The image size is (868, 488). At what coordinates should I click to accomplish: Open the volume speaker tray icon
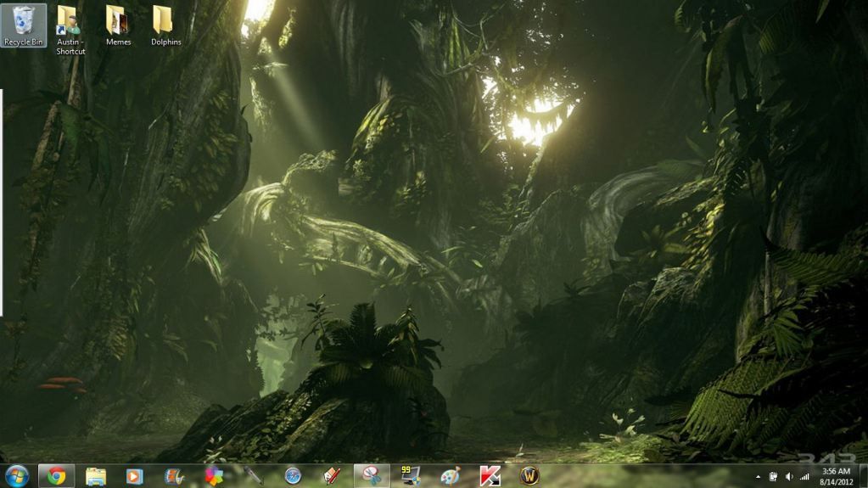tap(789, 477)
